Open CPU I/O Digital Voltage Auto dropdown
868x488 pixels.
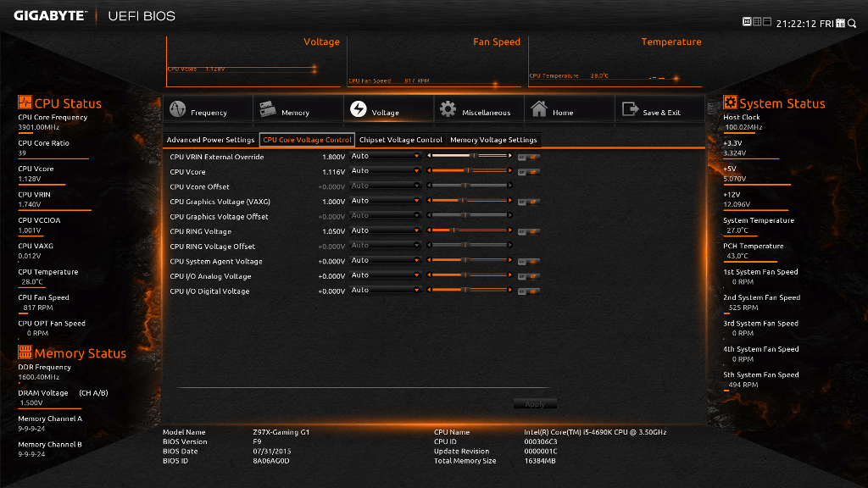[386, 291]
